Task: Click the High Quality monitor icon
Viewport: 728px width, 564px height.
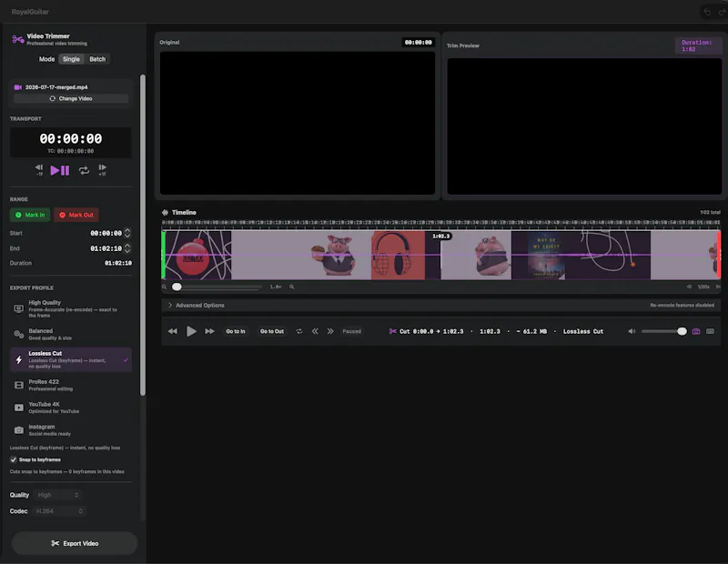Action: [18, 308]
